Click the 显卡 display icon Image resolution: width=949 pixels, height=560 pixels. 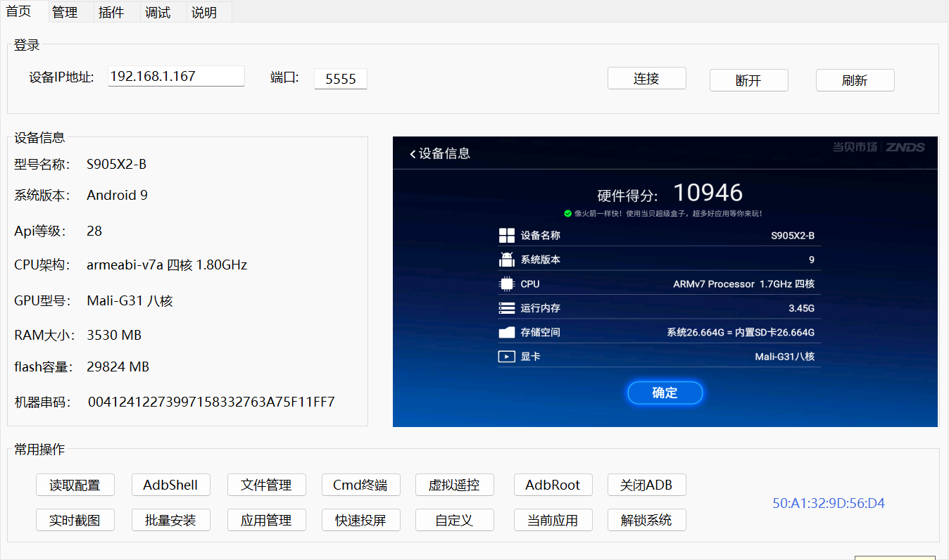(507, 356)
